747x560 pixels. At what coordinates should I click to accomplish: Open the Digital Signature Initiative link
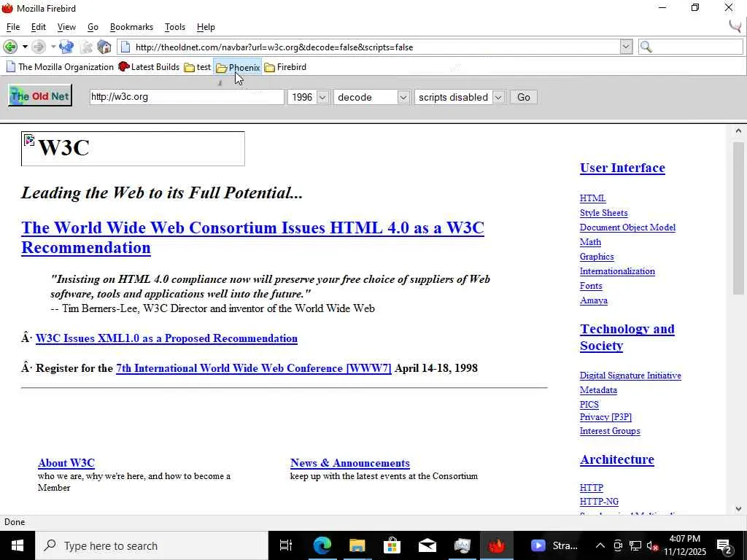[x=630, y=376]
